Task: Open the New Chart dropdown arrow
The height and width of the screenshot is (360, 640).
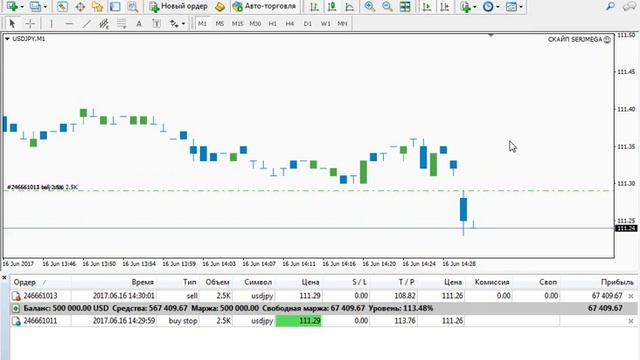Action: 22,7
